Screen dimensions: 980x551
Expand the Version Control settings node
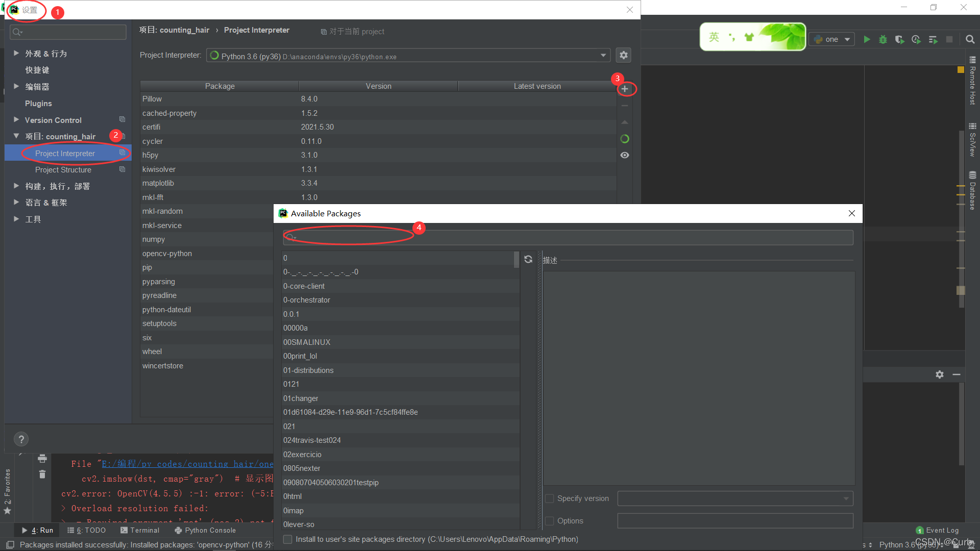pyautogui.click(x=16, y=120)
